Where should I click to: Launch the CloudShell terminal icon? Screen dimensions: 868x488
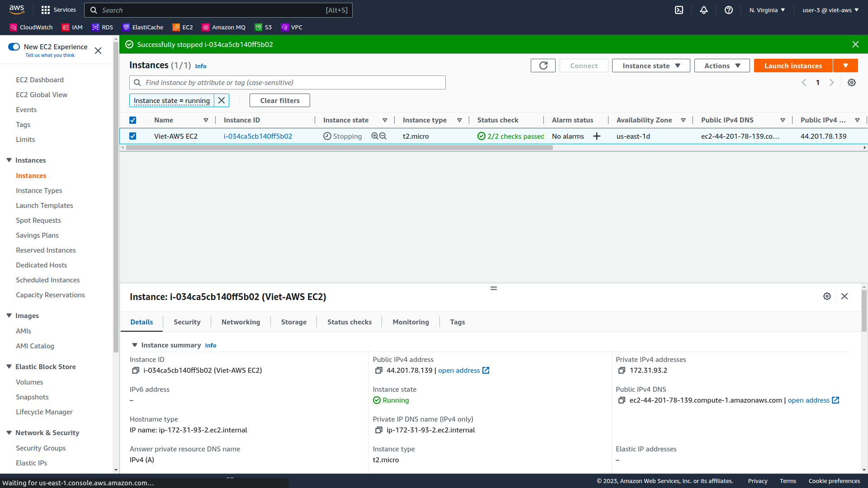click(x=679, y=10)
